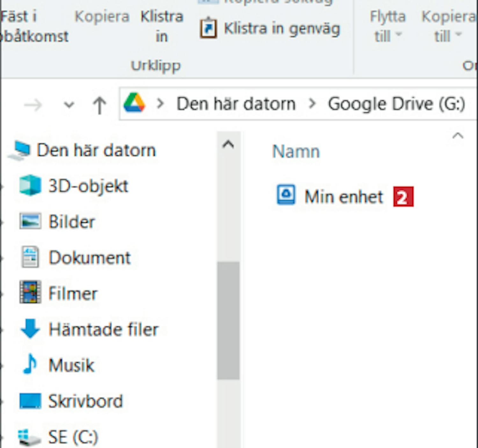Open the Min enhet drive icon
This screenshot has height=448, width=478.
click(x=286, y=195)
